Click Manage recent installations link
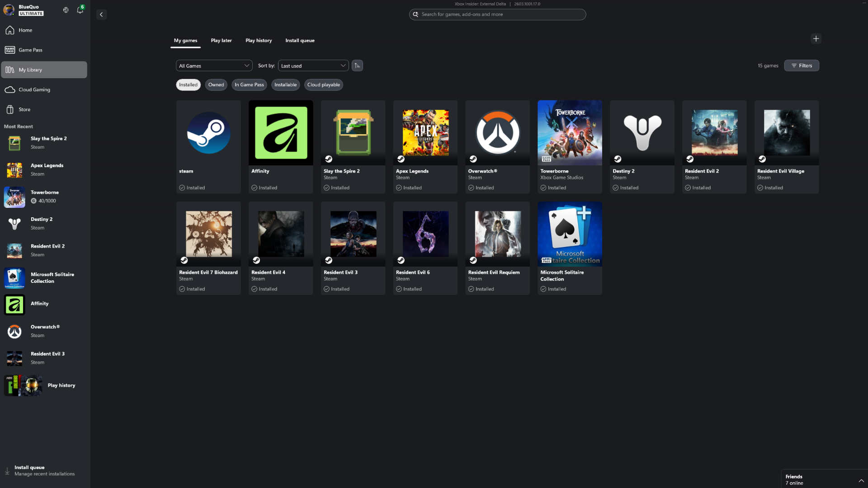This screenshot has width=868, height=488. tap(44, 474)
